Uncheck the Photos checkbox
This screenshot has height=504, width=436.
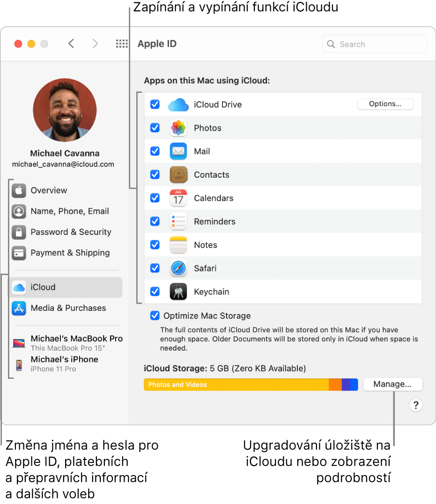click(155, 128)
